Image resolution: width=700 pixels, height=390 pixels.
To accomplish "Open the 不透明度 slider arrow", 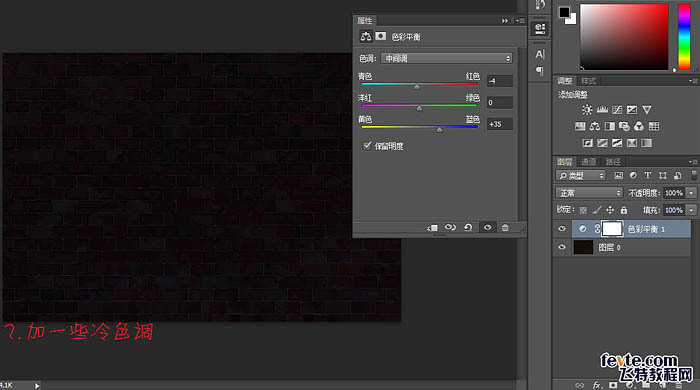I will click(x=691, y=193).
